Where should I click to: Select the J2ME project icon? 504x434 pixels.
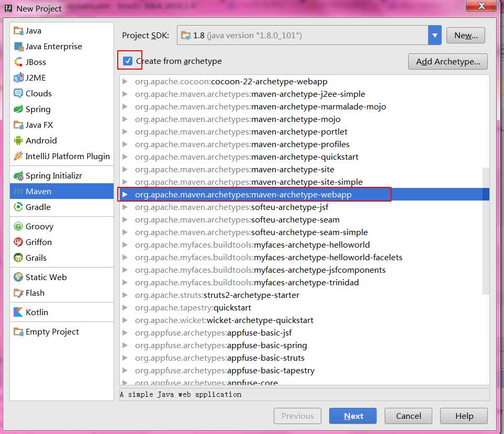pyautogui.click(x=18, y=78)
